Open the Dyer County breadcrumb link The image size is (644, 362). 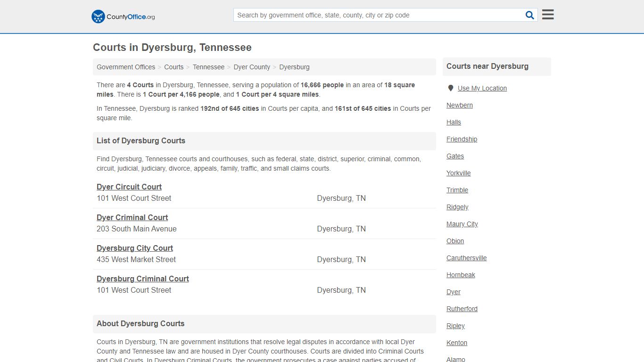[x=252, y=67]
